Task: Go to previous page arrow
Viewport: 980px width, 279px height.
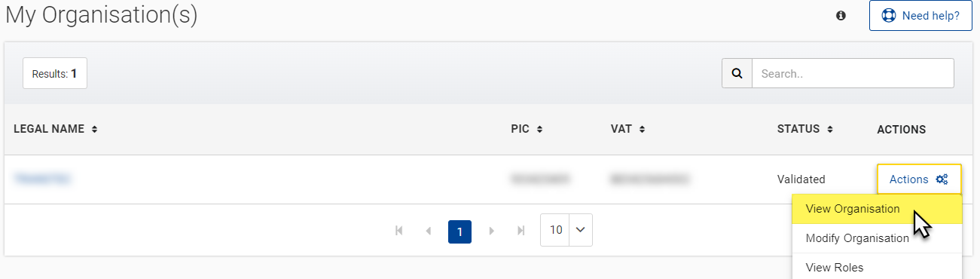Action: click(x=429, y=231)
